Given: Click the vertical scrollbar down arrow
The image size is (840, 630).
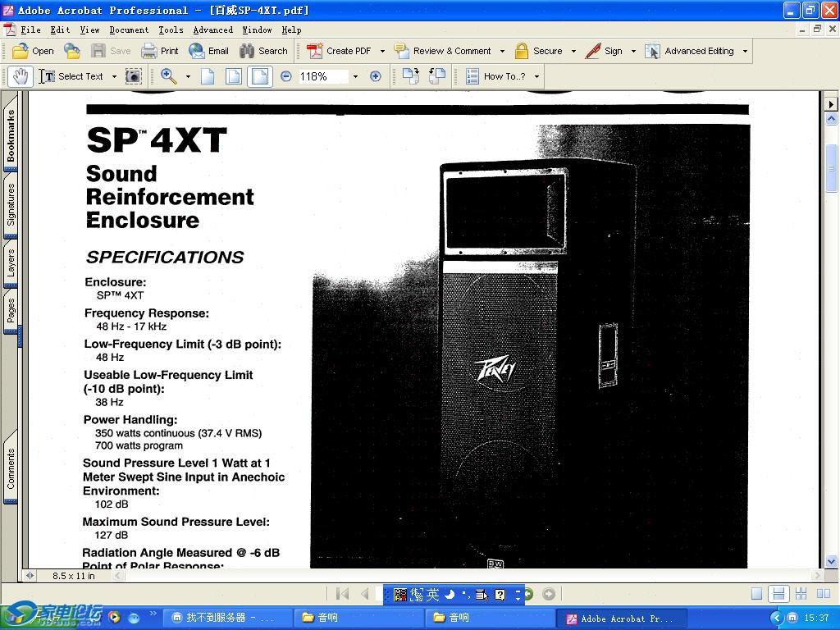Looking at the screenshot, I should (x=831, y=562).
